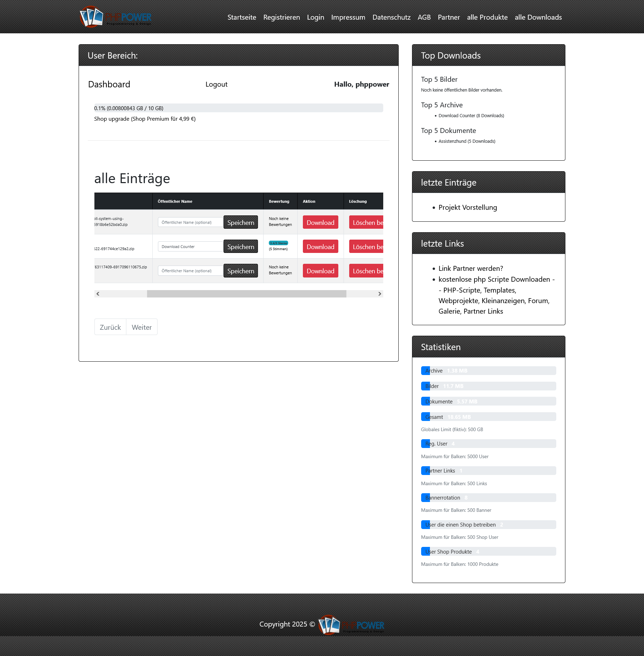Click the storage usage progress bar
644x656 pixels.
click(x=238, y=108)
